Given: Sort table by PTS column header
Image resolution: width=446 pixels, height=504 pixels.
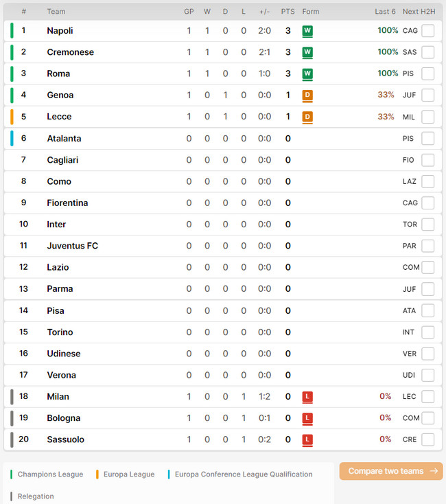Looking at the screenshot, I should coord(287,12).
